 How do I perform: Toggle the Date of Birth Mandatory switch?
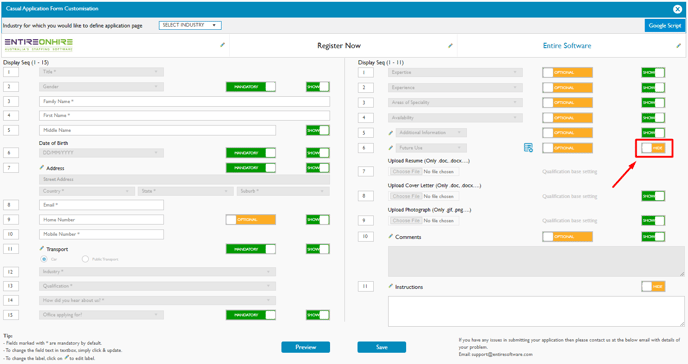coord(251,153)
